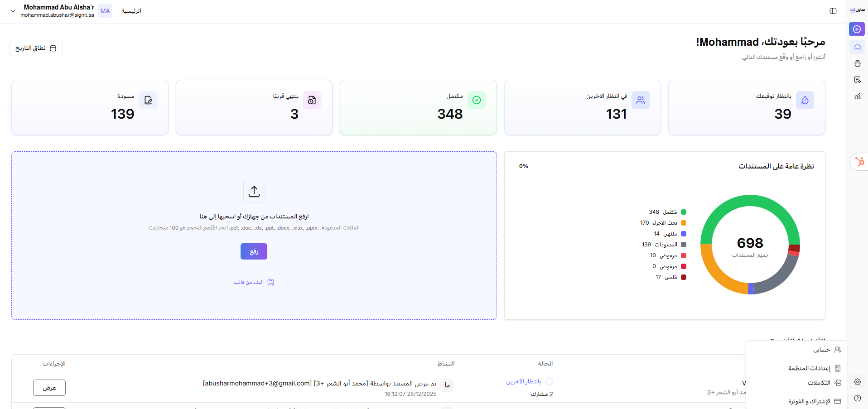868x409 pixels.
Task: Click the upload arrow icon in dropzone
Action: [x=254, y=192]
